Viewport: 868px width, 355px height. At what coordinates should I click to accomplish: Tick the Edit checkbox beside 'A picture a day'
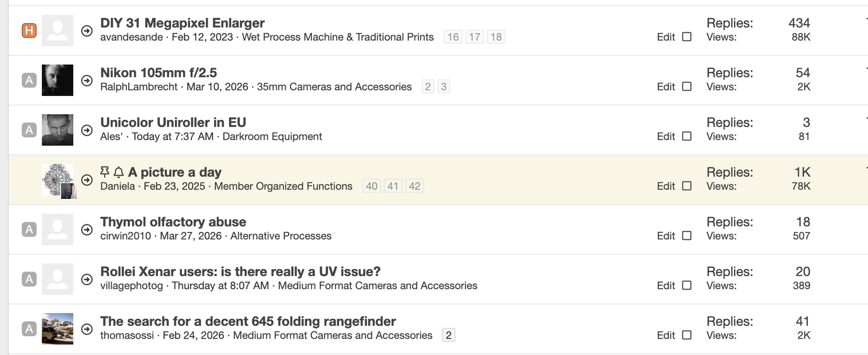[686, 186]
